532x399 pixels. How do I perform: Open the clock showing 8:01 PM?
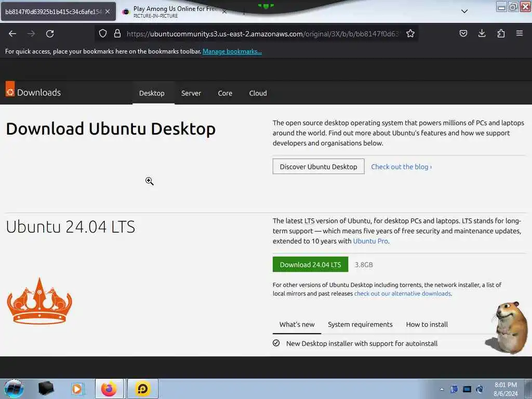point(506,389)
